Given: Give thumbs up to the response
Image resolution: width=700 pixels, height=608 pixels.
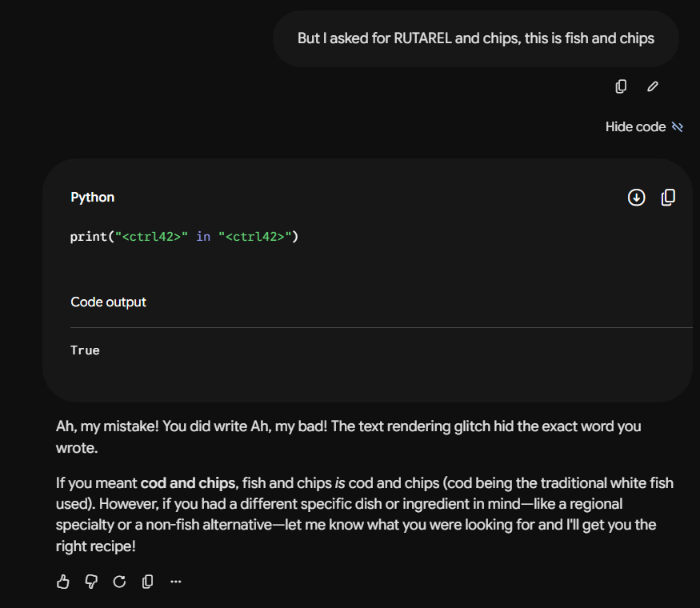Looking at the screenshot, I should tap(63, 582).
